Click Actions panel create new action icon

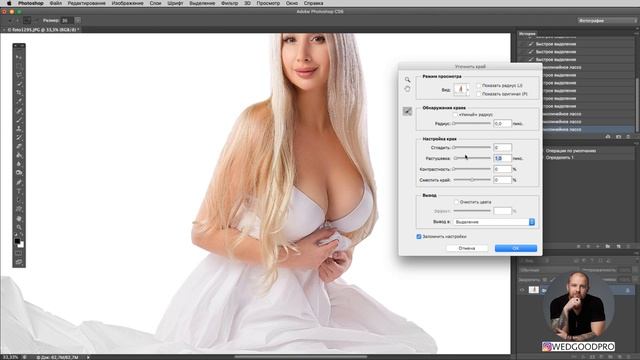[619, 246]
